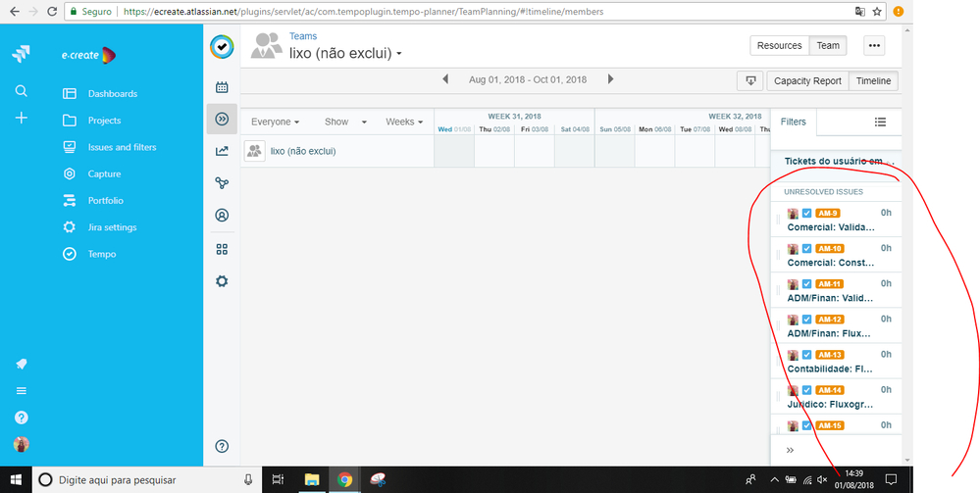Open the Show dropdown

[x=345, y=122]
